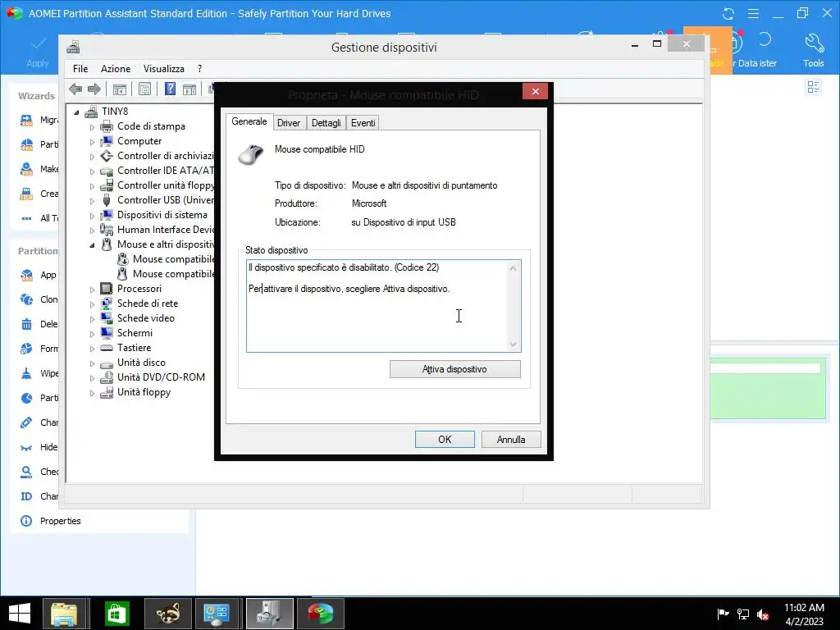Expand the Controller IDE ATA/ATAPI node

pos(92,171)
